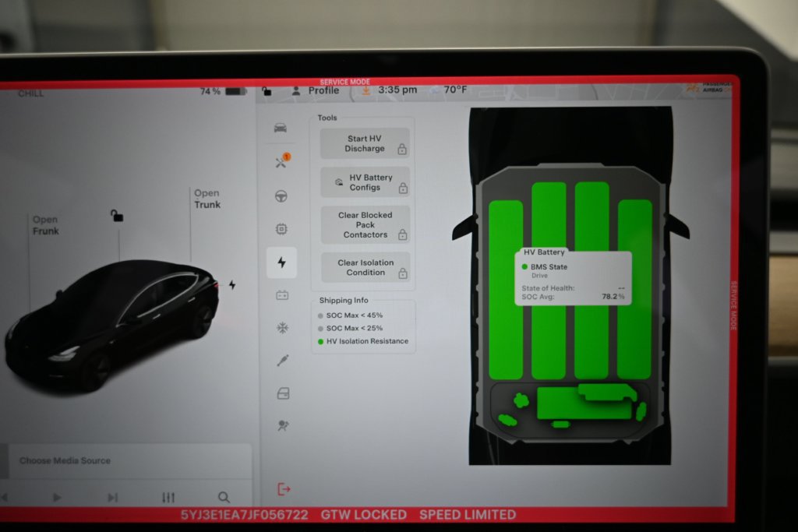Image resolution: width=798 pixels, height=532 pixels.
Task: Open the service alerts wrench icon
Action: [282, 160]
